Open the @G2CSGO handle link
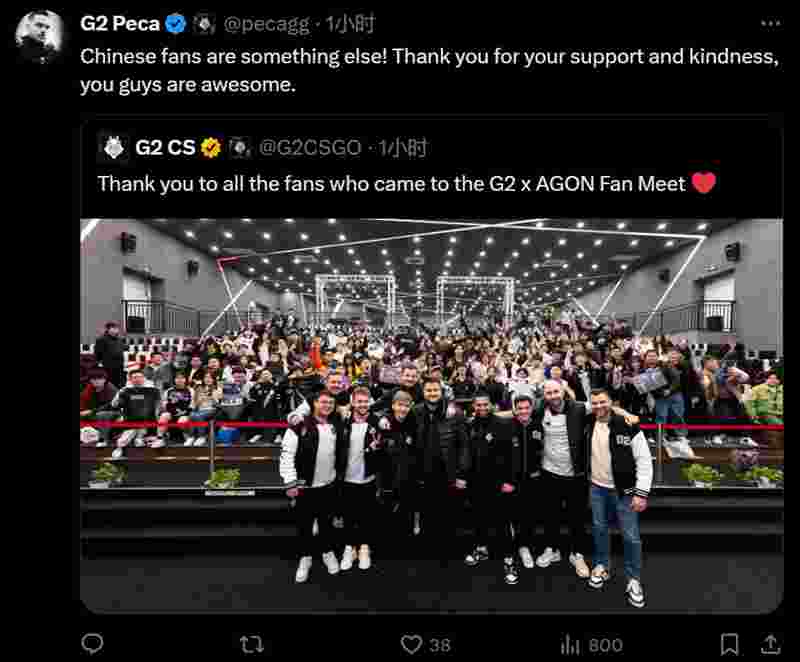 pyautogui.click(x=310, y=148)
